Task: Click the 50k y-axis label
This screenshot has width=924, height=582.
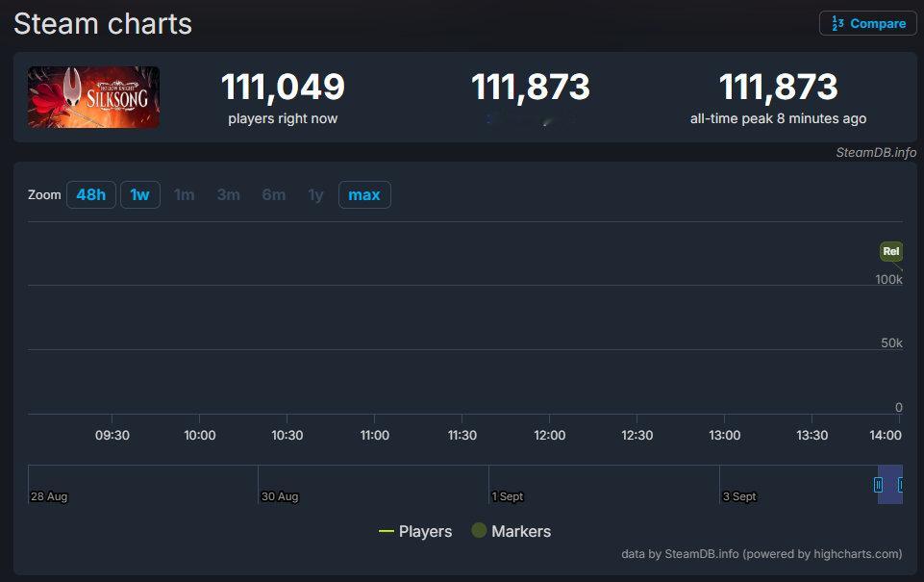Action: [891, 342]
